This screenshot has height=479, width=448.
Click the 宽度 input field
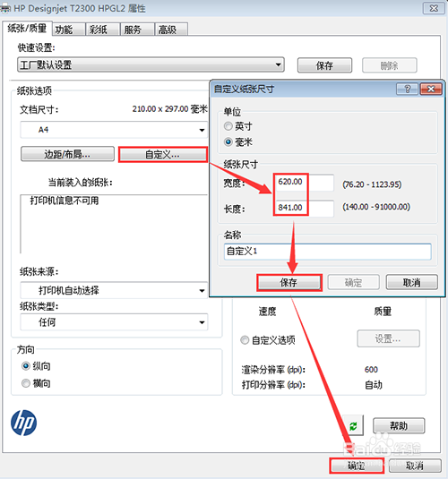click(x=305, y=183)
